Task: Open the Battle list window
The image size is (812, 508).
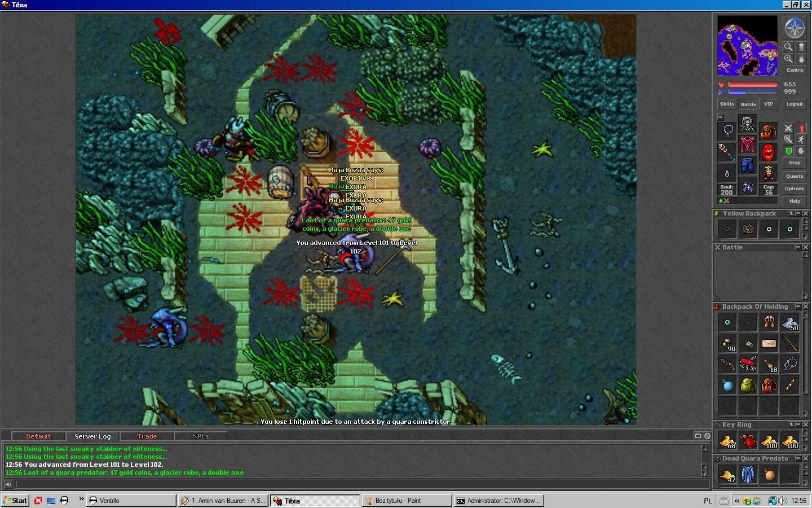Action: click(748, 104)
